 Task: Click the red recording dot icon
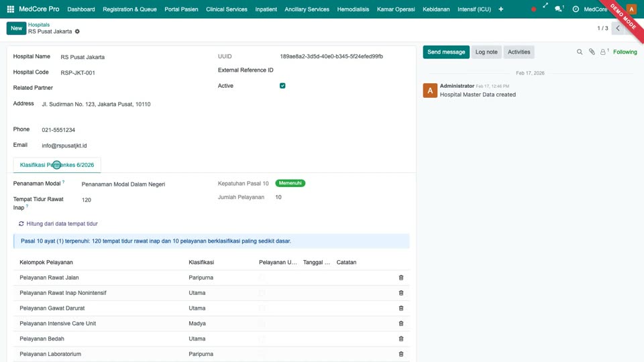pyautogui.click(x=533, y=9)
